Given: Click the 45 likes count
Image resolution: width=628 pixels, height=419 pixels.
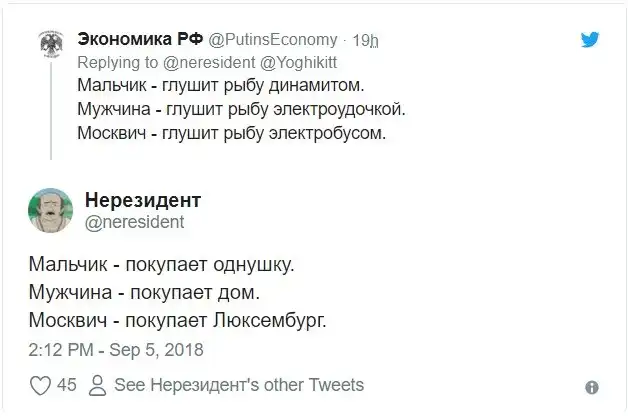Looking at the screenshot, I should [x=68, y=385].
